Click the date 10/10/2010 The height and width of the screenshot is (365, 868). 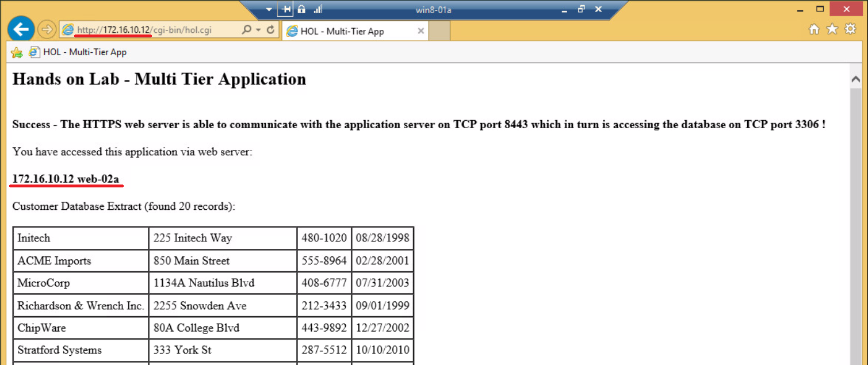coord(383,350)
